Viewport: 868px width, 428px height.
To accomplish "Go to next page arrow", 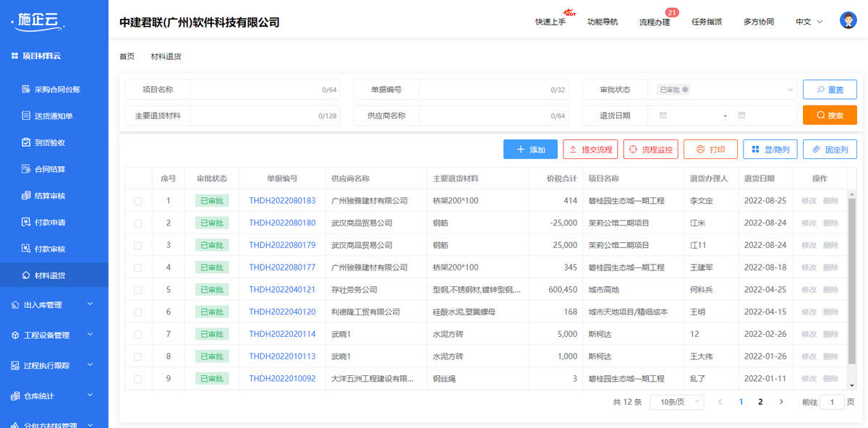I will pyautogui.click(x=781, y=402).
